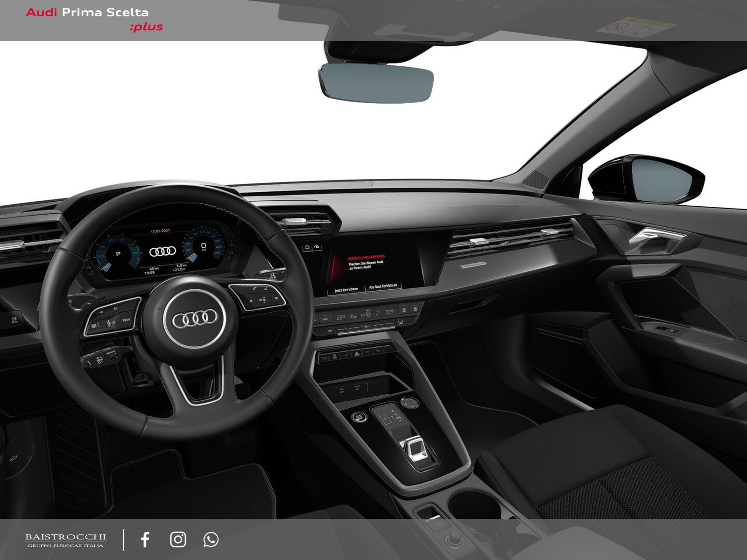Viewport: 747px width, 560px height.
Task: Click the front windshield defrost button
Action: [x=404, y=309]
